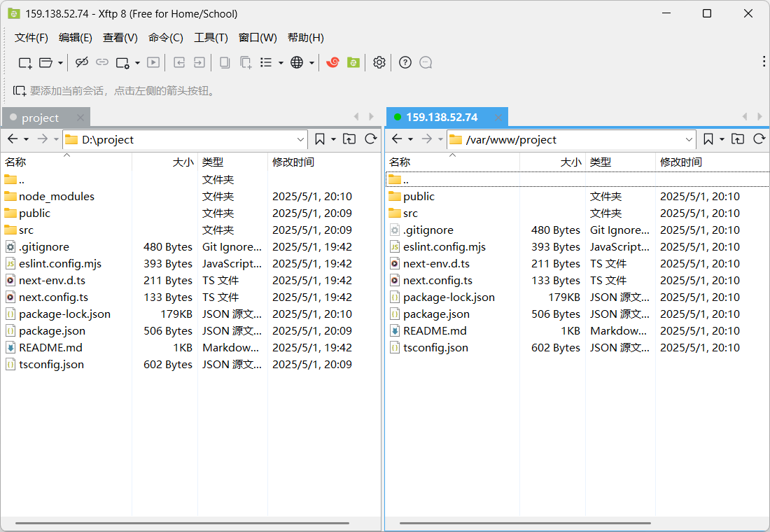Image resolution: width=770 pixels, height=532 pixels.
Task: Open the 编辑(E) menu
Action: [x=75, y=38]
